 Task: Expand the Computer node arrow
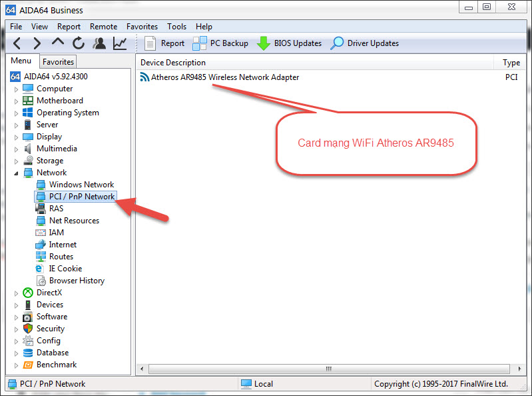pos(16,89)
